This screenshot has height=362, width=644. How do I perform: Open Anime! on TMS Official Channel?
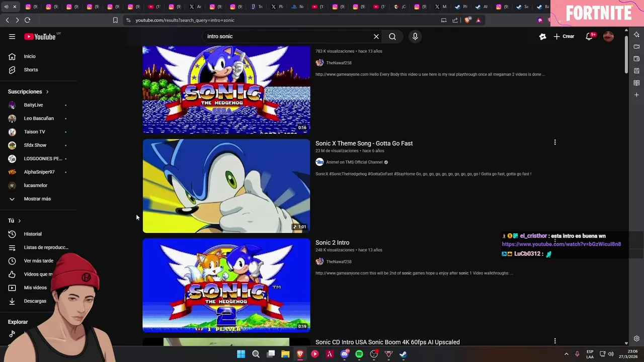354,162
